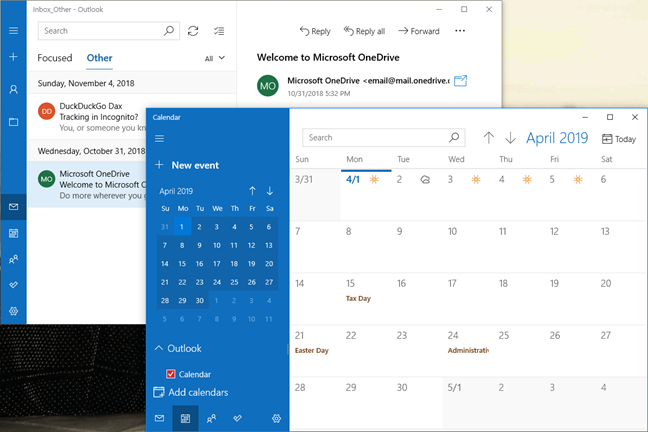
Task: Click the up arrow beside April 2019 heading
Action: point(488,138)
